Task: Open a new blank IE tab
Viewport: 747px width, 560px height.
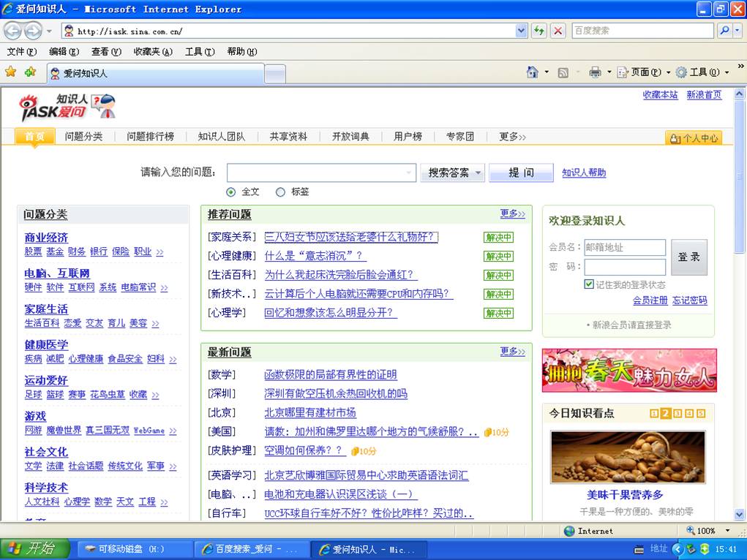Action: click(275, 74)
